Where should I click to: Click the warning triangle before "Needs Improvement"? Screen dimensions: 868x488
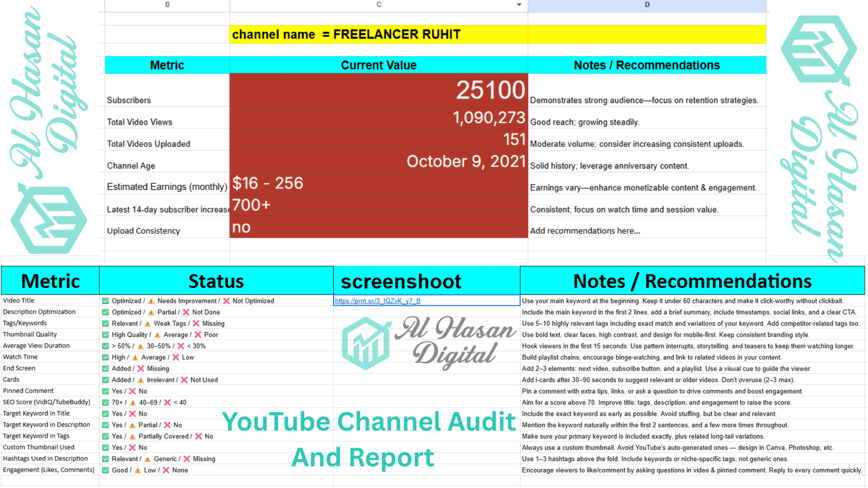(x=151, y=301)
